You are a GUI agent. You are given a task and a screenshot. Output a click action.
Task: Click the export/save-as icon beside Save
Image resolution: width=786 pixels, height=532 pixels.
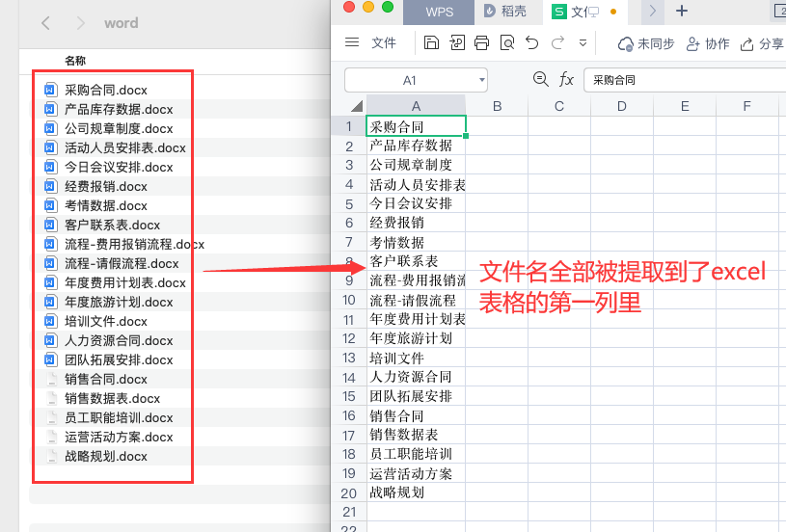point(457,43)
